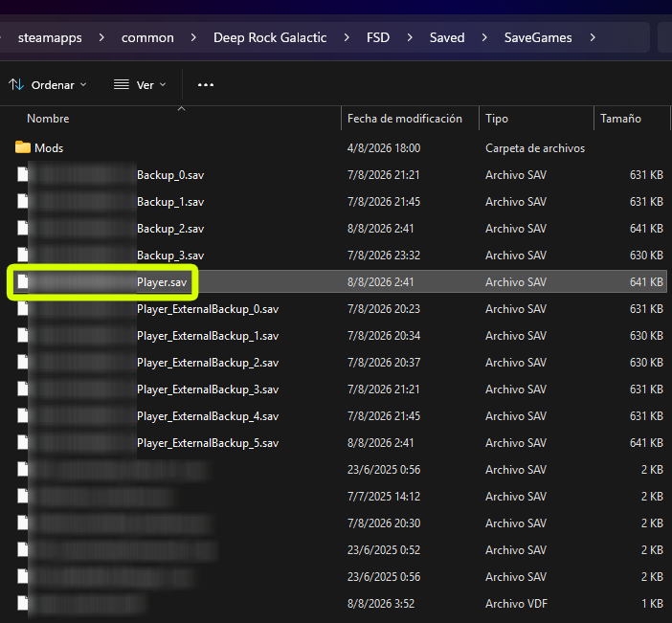672x623 pixels.
Task: Select the Backup_2.sav file icon
Action: (x=23, y=229)
